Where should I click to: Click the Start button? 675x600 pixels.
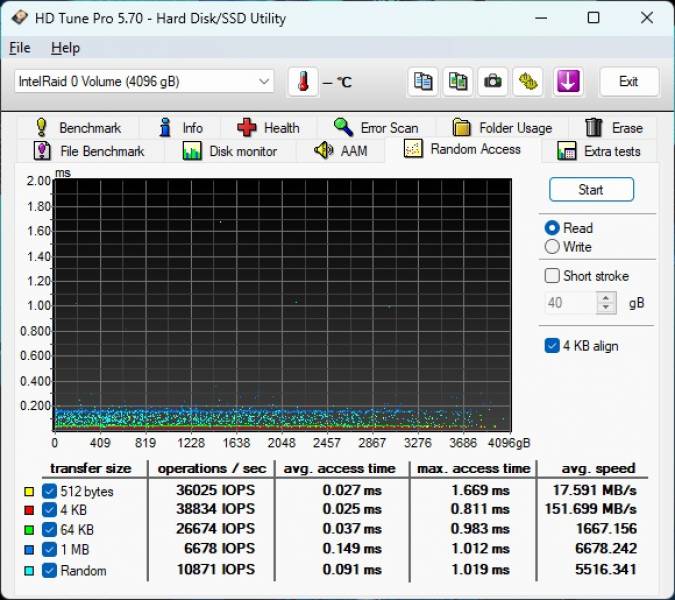click(591, 189)
